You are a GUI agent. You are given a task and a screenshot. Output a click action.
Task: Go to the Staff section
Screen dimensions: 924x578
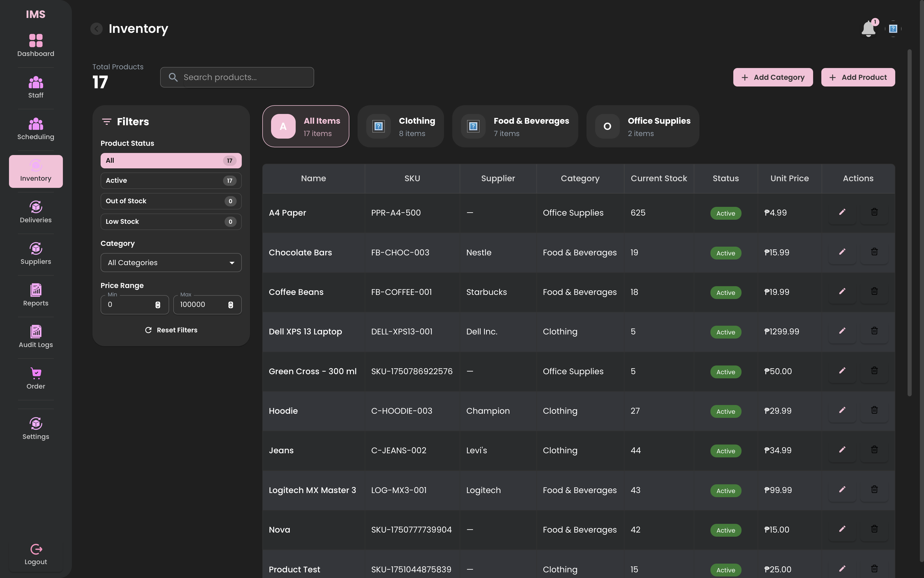(36, 87)
